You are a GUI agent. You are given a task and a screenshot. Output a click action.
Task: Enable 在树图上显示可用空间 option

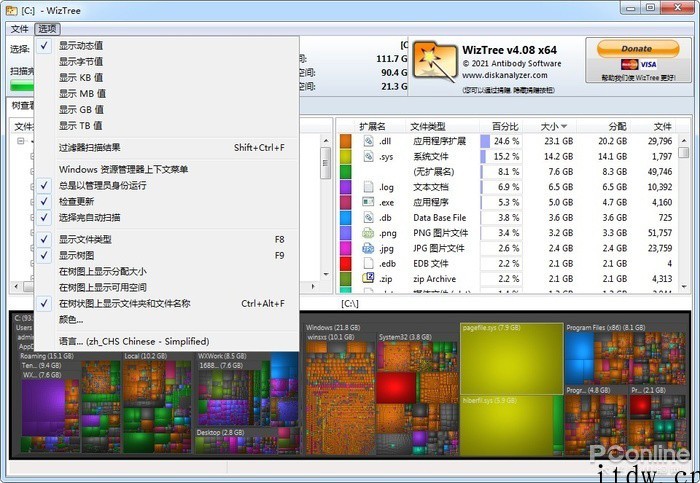point(166,288)
